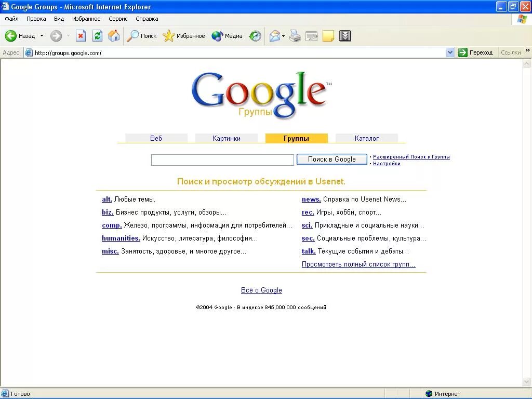Click the page icon in address bar
The width and height of the screenshot is (532, 399).
[x=29, y=52]
